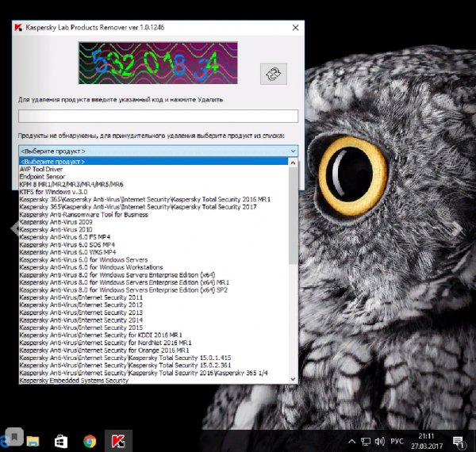Launch Google Chrome from the taskbar
Screen dimensions: 476x452
click(x=90, y=442)
